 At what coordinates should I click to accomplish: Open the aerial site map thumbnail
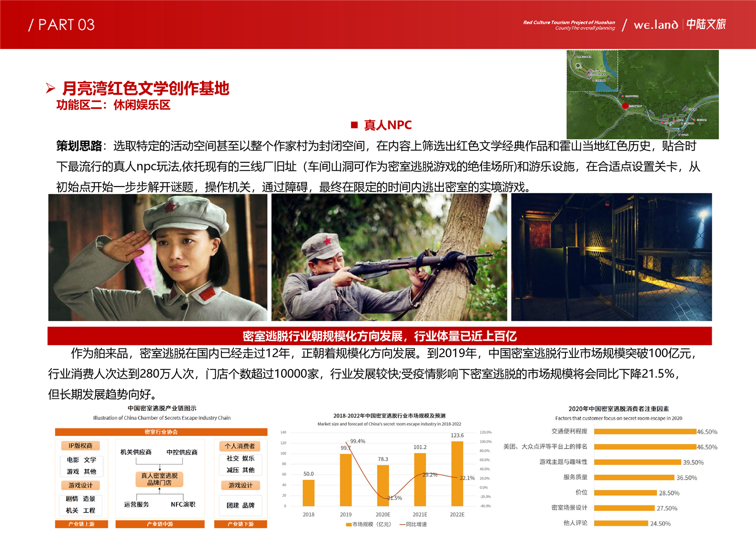643,94
